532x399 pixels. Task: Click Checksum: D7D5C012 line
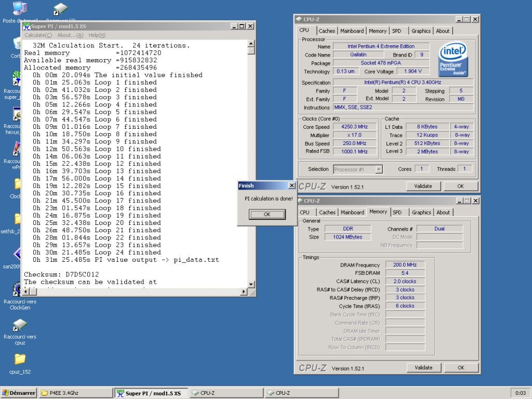pyautogui.click(x=61, y=274)
